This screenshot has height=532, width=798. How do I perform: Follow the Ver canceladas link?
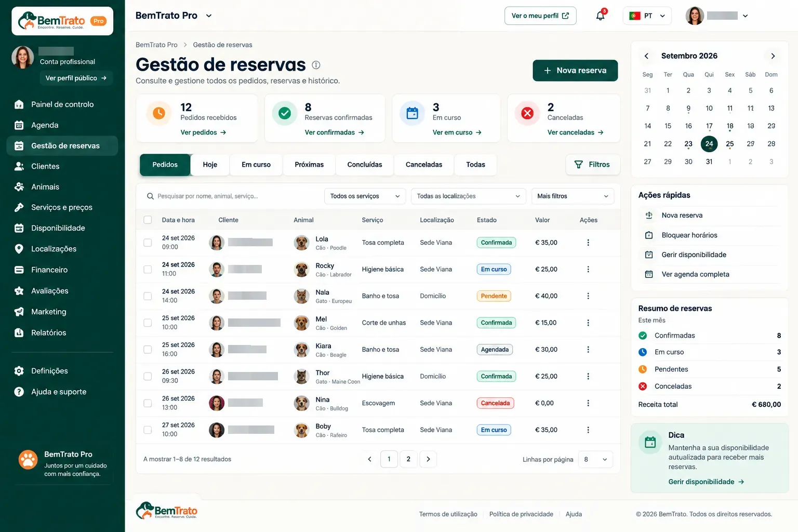point(575,132)
